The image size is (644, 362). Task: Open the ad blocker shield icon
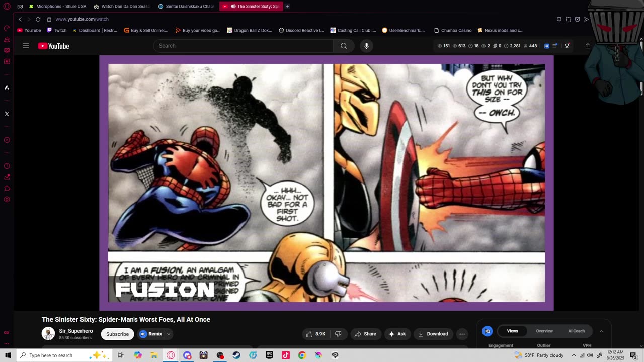pos(577,19)
